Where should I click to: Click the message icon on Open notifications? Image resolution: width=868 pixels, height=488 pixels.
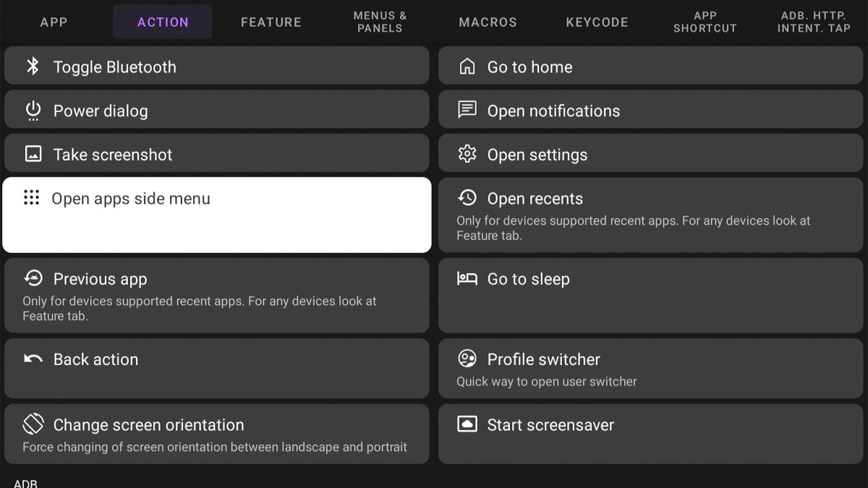[x=467, y=110]
